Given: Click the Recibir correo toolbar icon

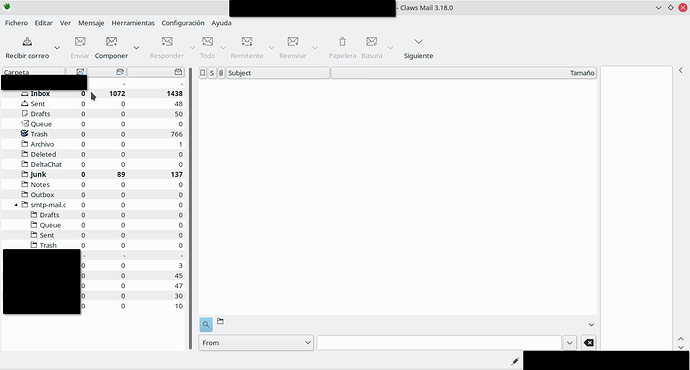Looking at the screenshot, I should (x=27, y=42).
